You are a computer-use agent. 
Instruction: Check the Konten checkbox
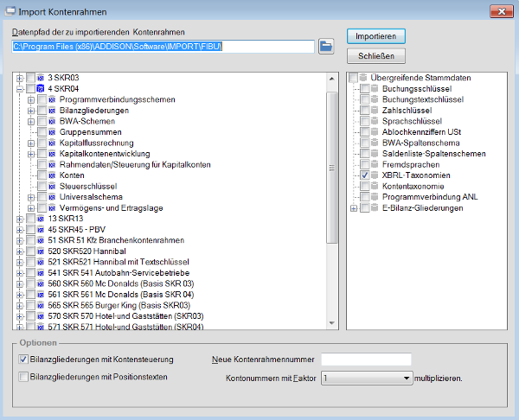[42, 175]
